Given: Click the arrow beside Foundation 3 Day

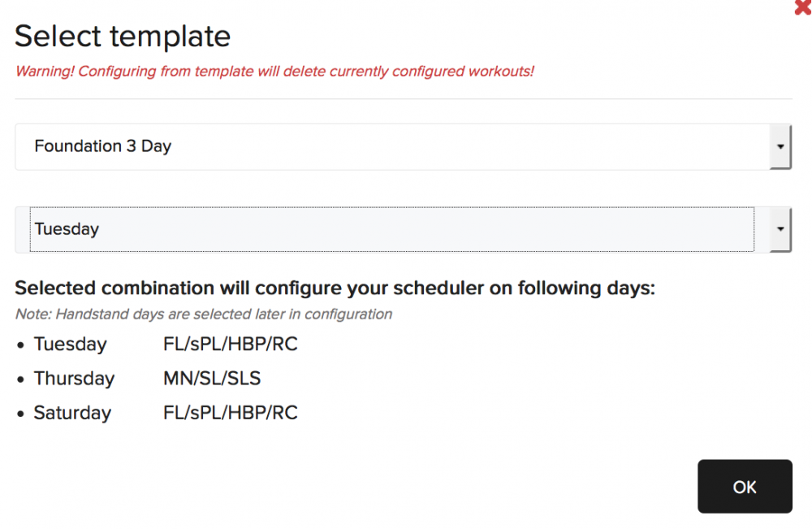Looking at the screenshot, I should [x=780, y=146].
